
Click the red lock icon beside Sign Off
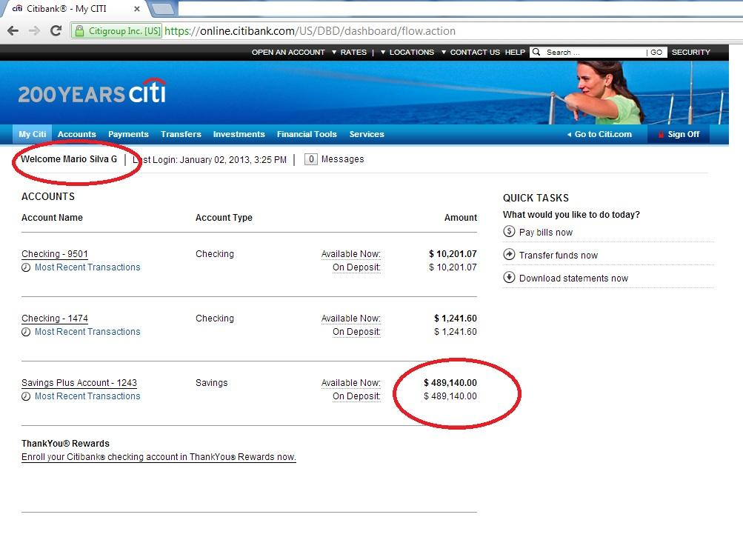point(661,135)
